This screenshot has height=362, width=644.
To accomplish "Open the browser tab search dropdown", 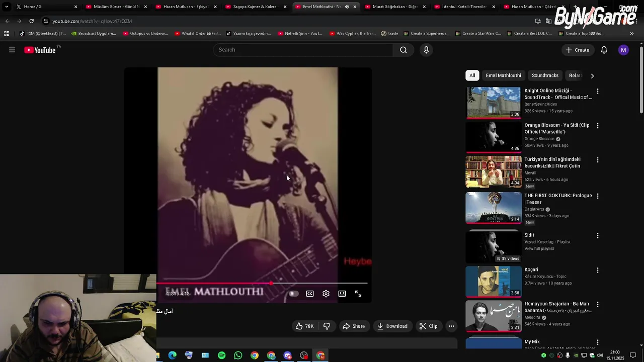I will click(7, 7).
